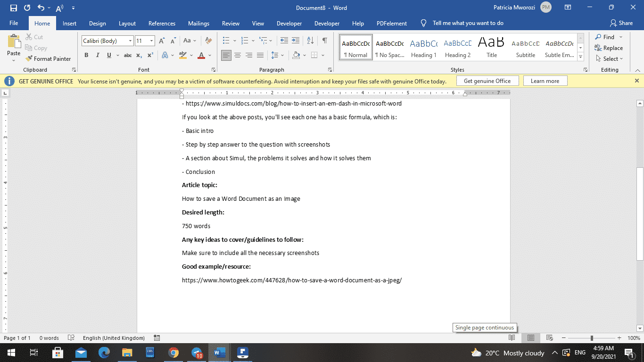This screenshot has height=362, width=644.
Task: Toggle Subscript formatting
Action: 139,55
